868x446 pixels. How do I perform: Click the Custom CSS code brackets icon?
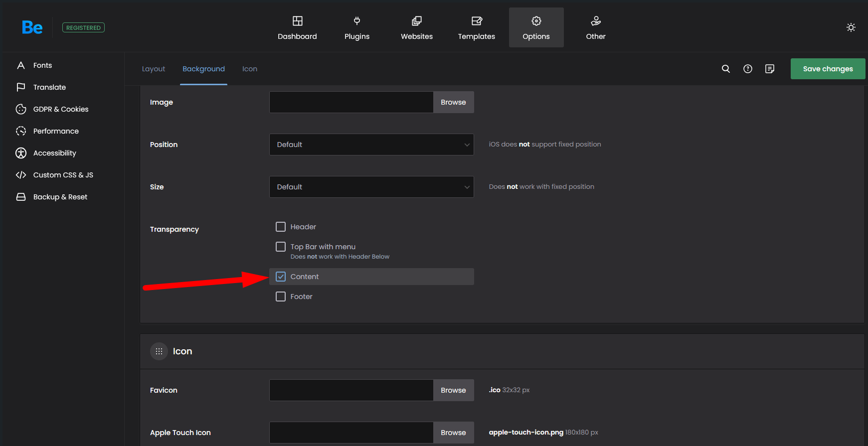(x=21, y=175)
